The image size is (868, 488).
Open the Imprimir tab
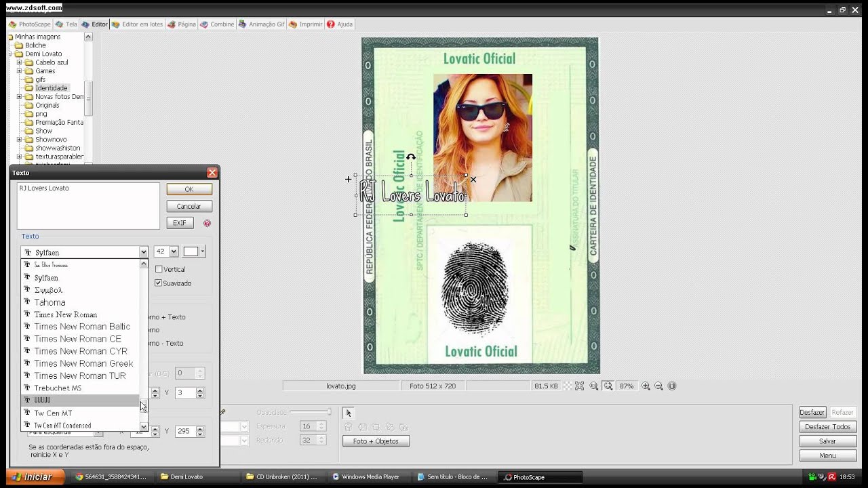306,24
